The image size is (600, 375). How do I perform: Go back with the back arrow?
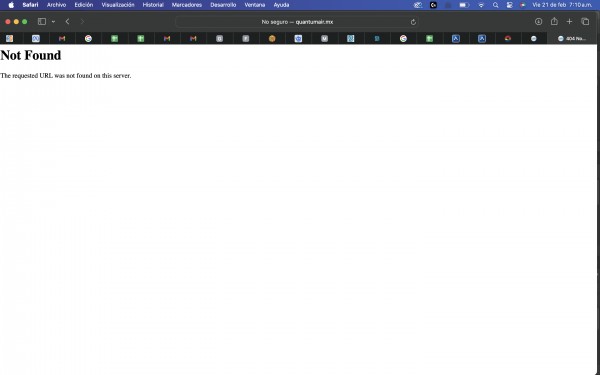coord(67,22)
